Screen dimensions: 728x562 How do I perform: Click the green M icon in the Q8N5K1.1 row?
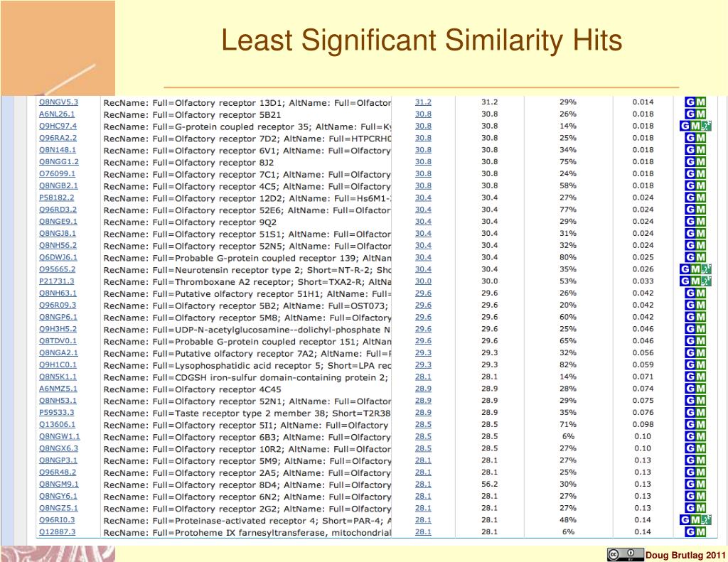click(x=700, y=377)
